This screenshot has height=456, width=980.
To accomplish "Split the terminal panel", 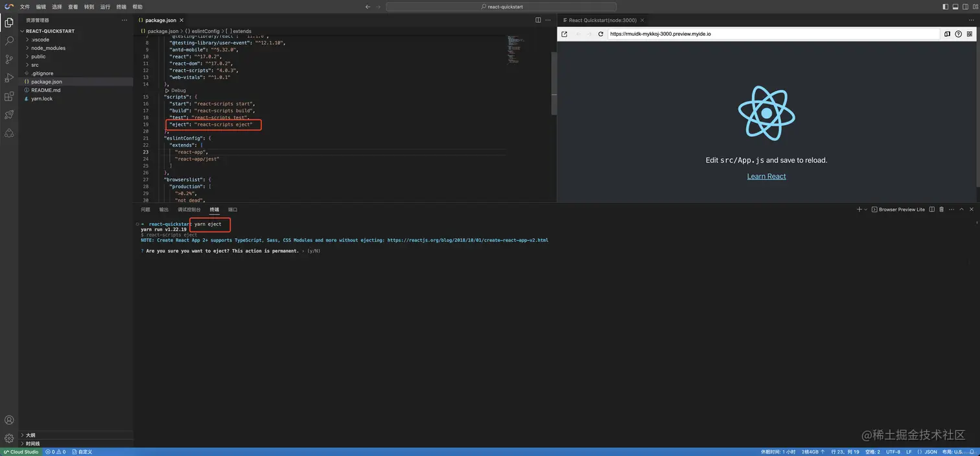I will click(932, 210).
